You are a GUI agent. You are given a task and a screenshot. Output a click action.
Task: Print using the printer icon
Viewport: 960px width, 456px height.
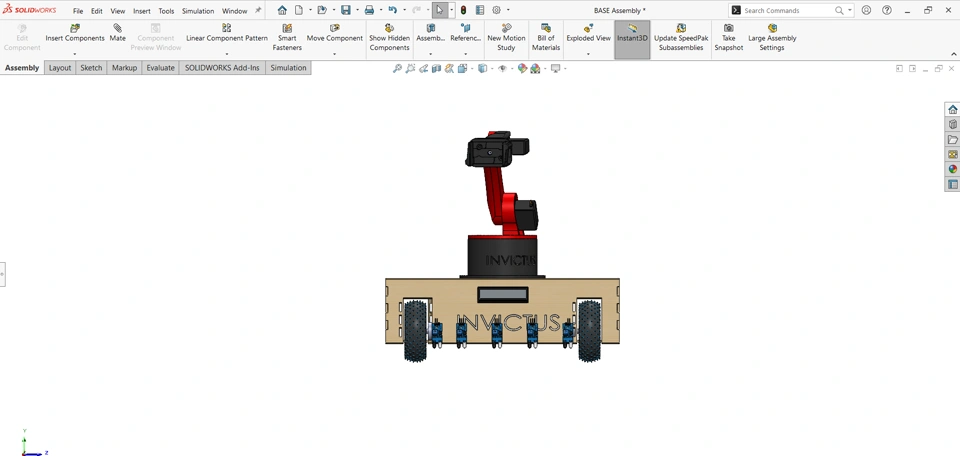(369, 10)
